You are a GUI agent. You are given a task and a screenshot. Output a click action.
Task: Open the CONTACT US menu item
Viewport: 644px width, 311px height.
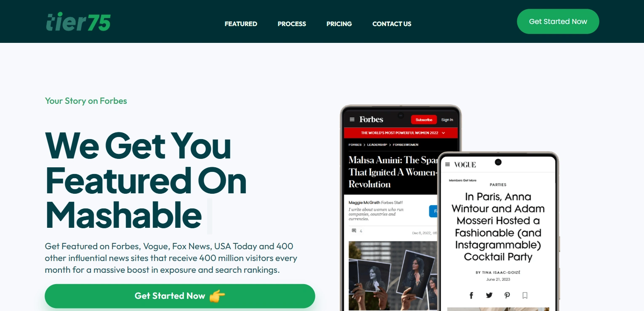(x=392, y=24)
